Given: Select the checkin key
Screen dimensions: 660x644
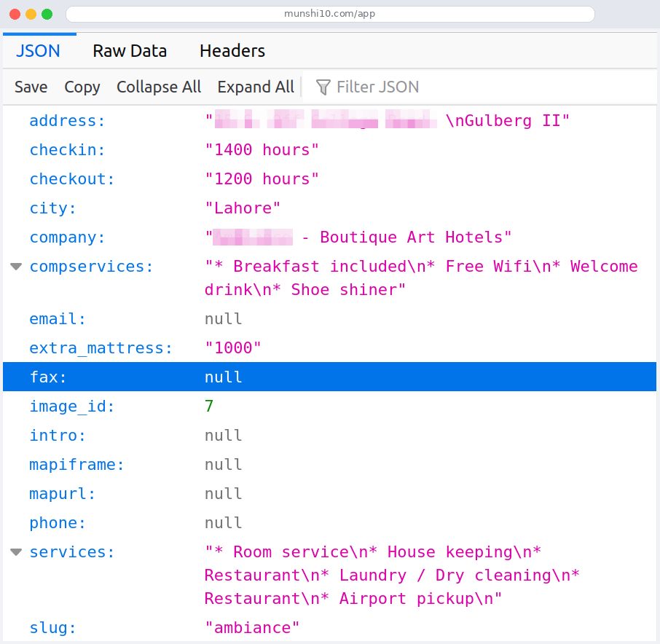Looking at the screenshot, I should click(x=67, y=150).
